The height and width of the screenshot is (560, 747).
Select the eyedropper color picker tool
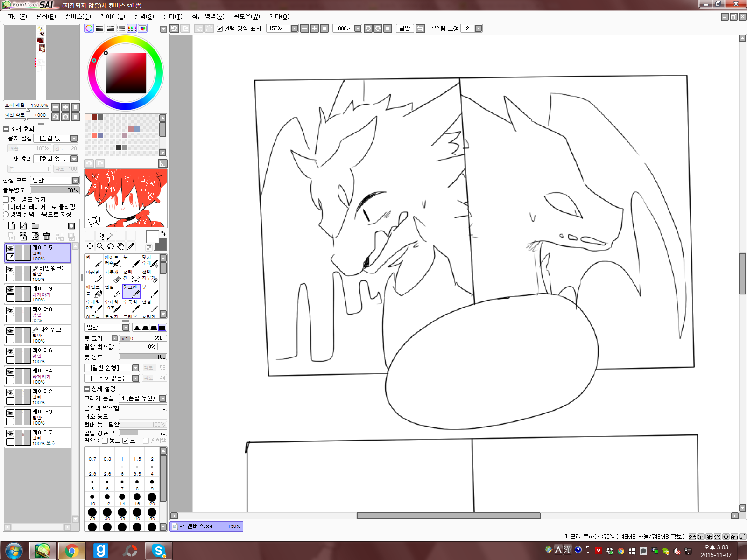[131, 246]
